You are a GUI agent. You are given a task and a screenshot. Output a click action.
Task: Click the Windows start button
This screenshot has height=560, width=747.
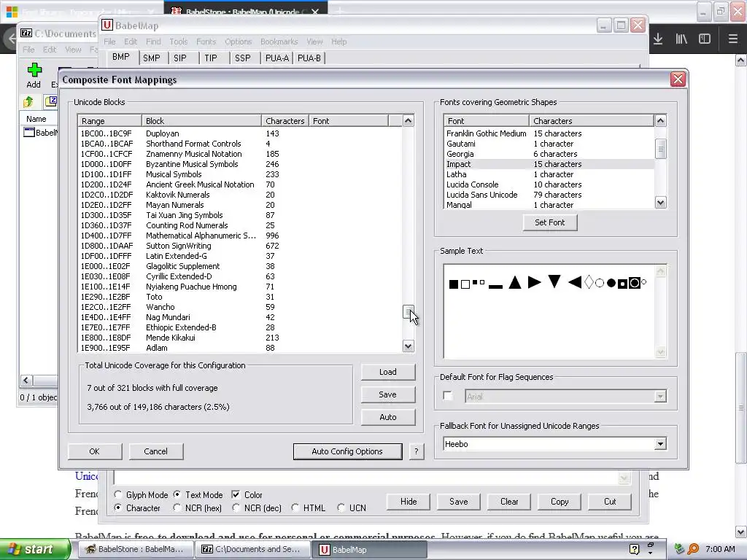click(x=35, y=549)
